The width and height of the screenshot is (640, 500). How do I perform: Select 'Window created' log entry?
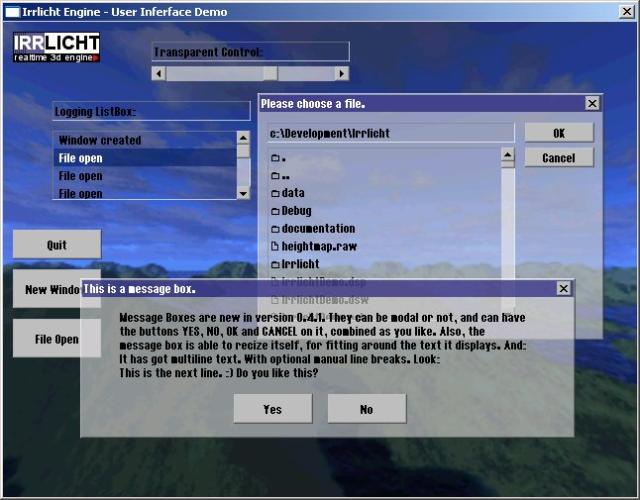coord(145,140)
